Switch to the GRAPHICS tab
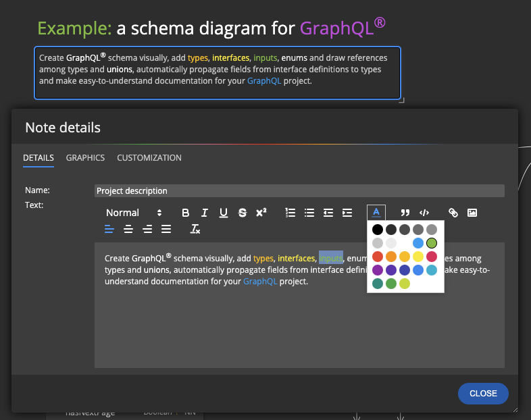Screen dimensions: 531x420 pyautogui.click(x=85, y=158)
